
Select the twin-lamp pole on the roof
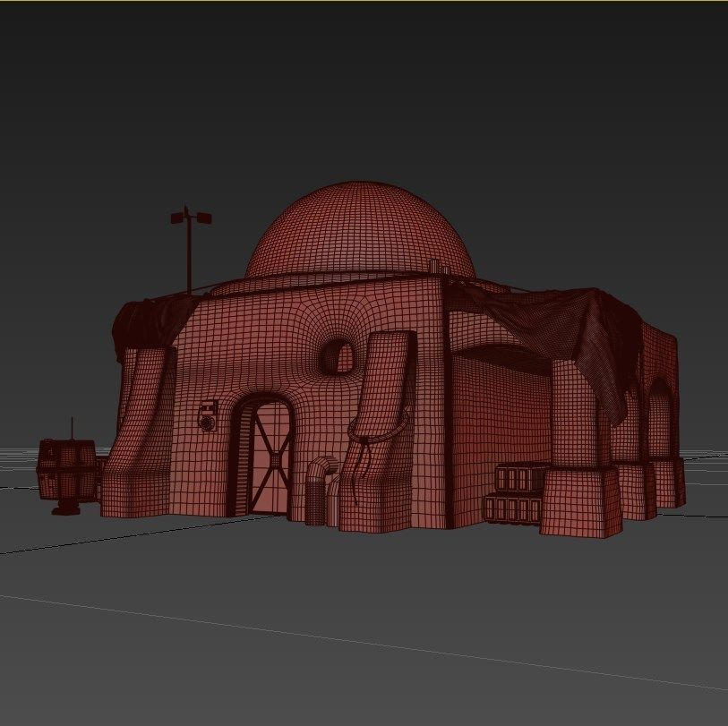(x=189, y=249)
